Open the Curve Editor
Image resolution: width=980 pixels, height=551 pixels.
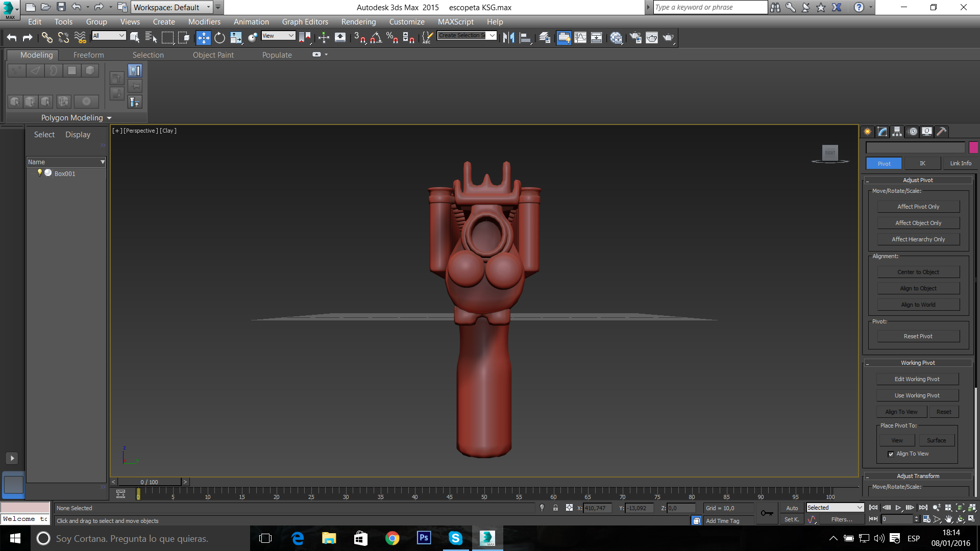coord(580,38)
